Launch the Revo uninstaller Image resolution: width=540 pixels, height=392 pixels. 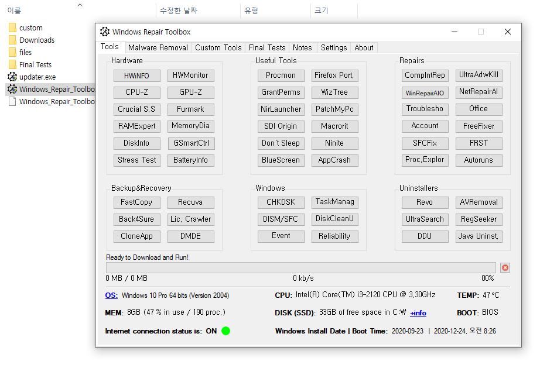[x=425, y=202]
